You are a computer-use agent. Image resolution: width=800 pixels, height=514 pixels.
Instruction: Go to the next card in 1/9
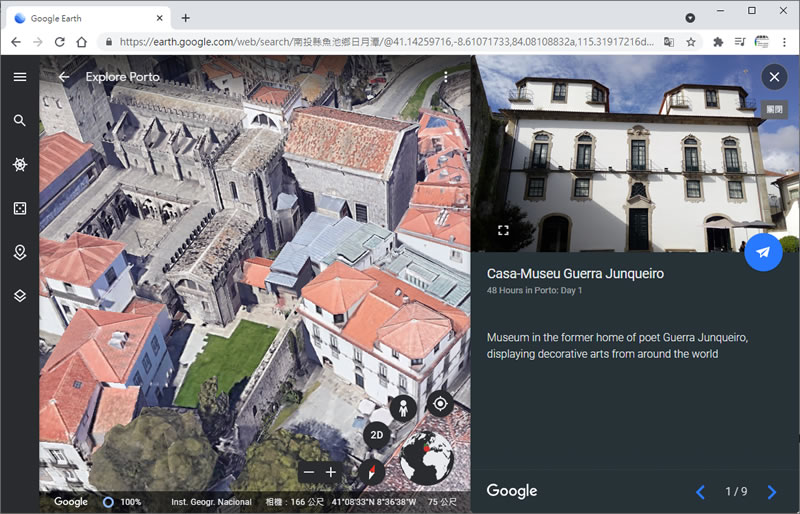[771, 492]
